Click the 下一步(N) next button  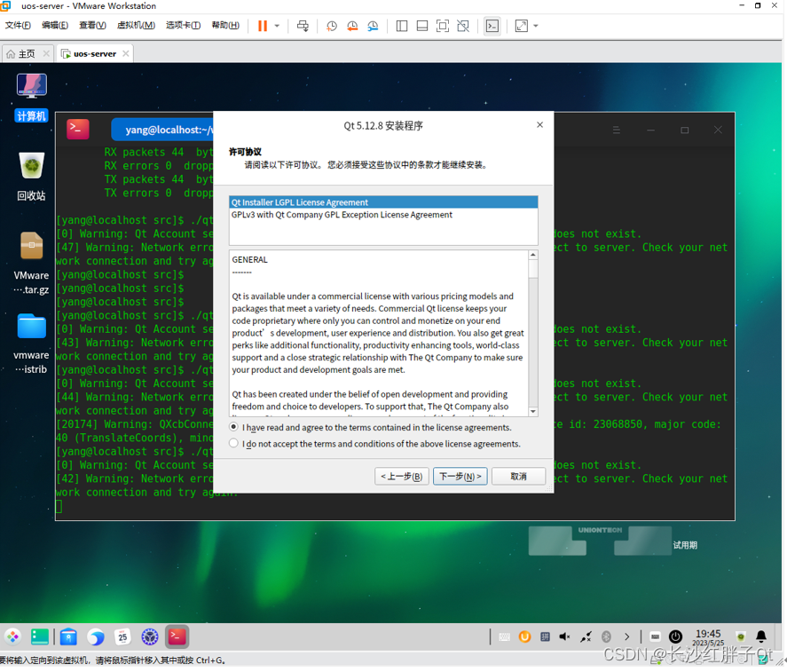pyautogui.click(x=460, y=476)
